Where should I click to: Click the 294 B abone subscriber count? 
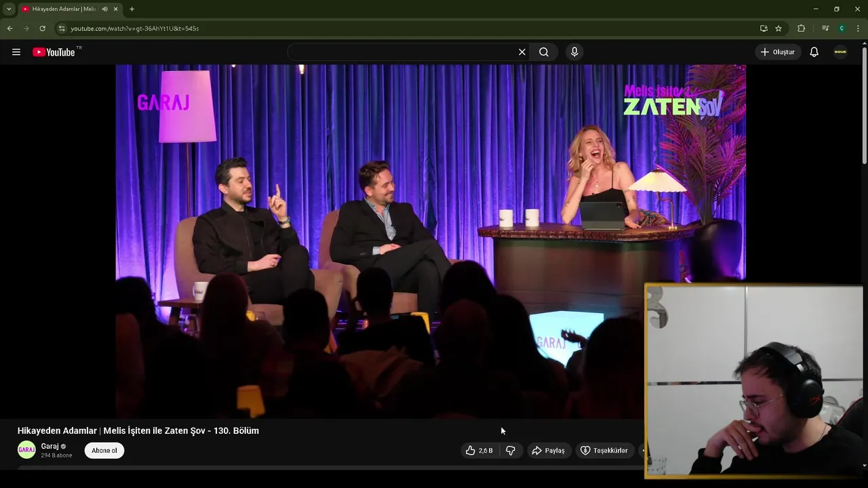click(x=56, y=455)
